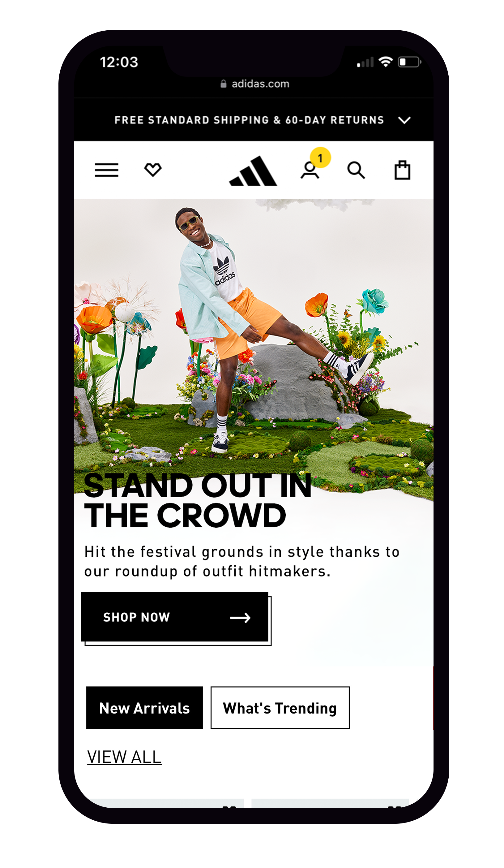This screenshot has width=504, height=868.
Task: Switch to What's Trending tab
Action: pyautogui.click(x=280, y=708)
